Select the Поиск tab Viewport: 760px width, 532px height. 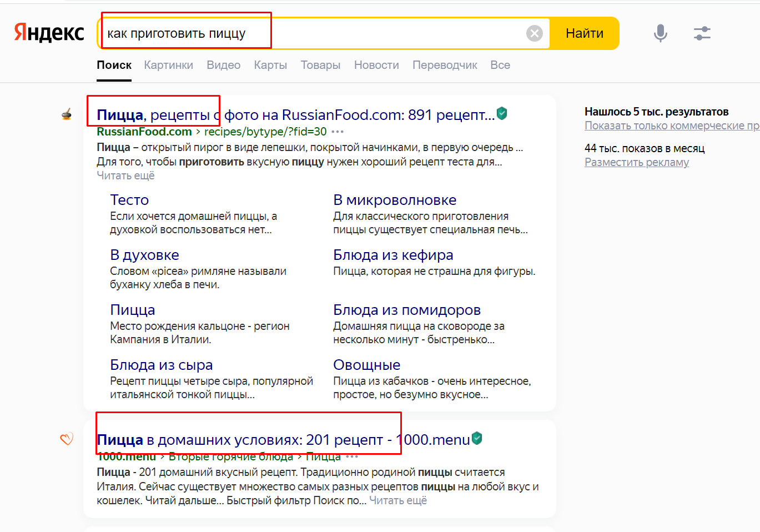(114, 65)
